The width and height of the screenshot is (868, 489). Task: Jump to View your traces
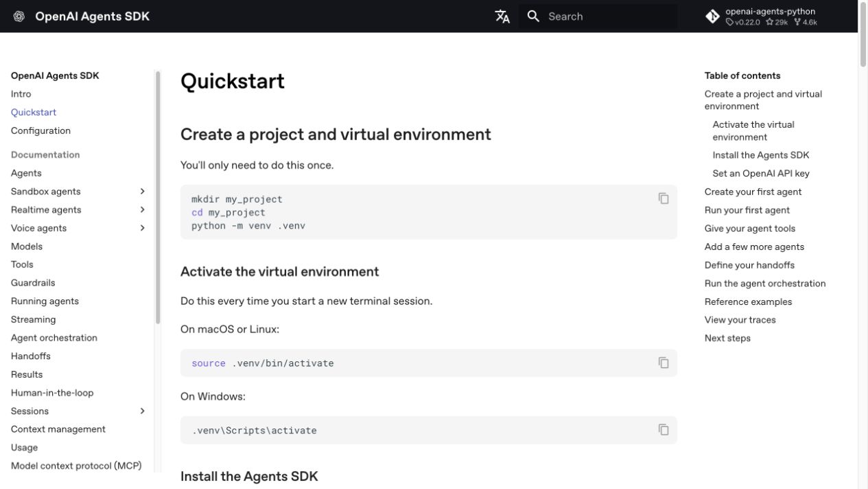click(x=740, y=320)
